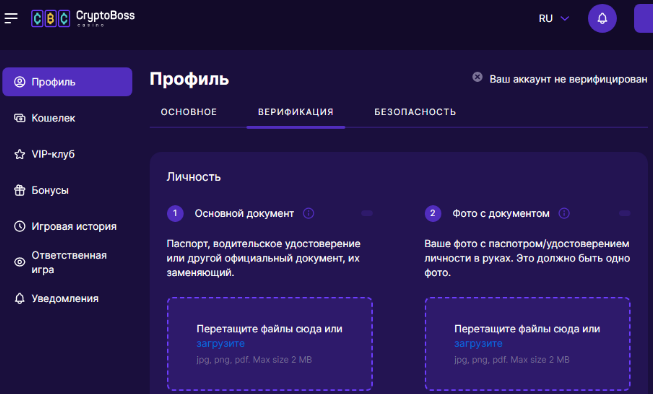Switch to the ОСНОВНОЕ tab
This screenshot has width=653, height=394.
pos(189,112)
